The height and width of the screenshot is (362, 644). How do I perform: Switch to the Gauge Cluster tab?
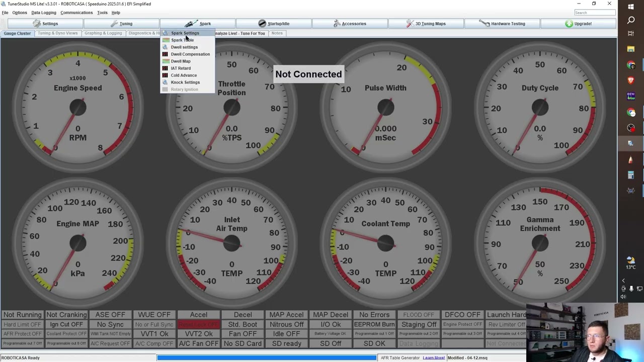[x=18, y=33]
